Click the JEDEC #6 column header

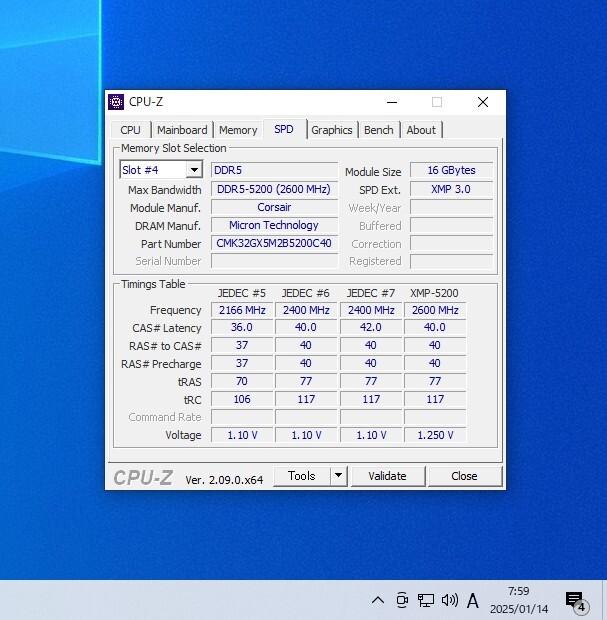pyautogui.click(x=305, y=293)
